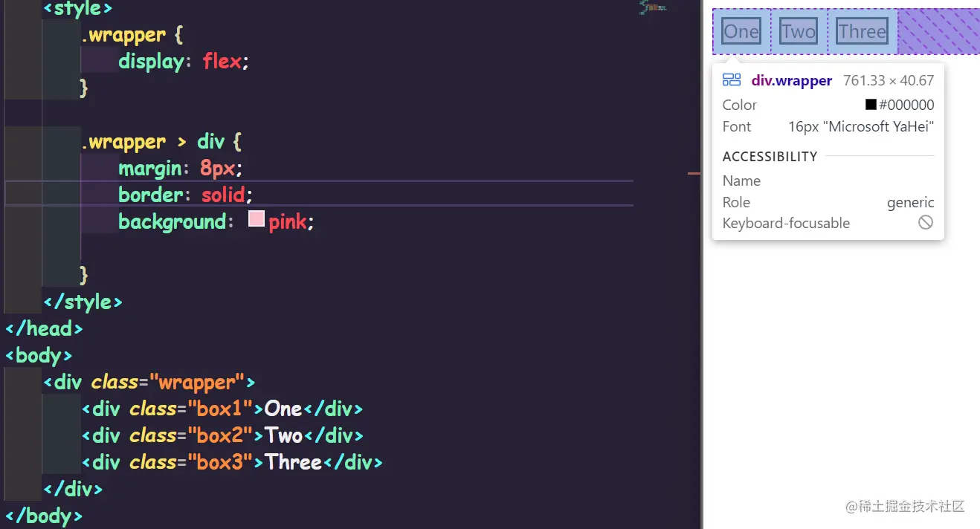Click the pink background swatch in the CSS
Screen dimensions: 980x529
[257, 219]
